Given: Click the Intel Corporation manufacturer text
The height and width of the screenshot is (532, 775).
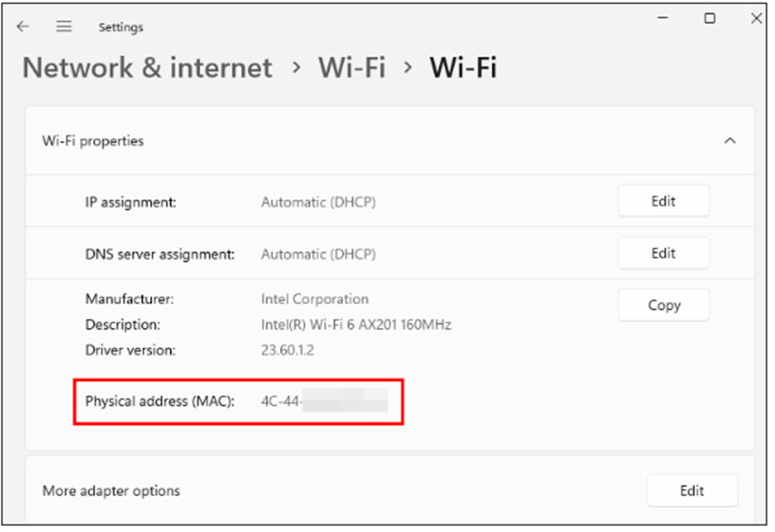Looking at the screenshot, I should pyautogui.click(x=315, y=299).
